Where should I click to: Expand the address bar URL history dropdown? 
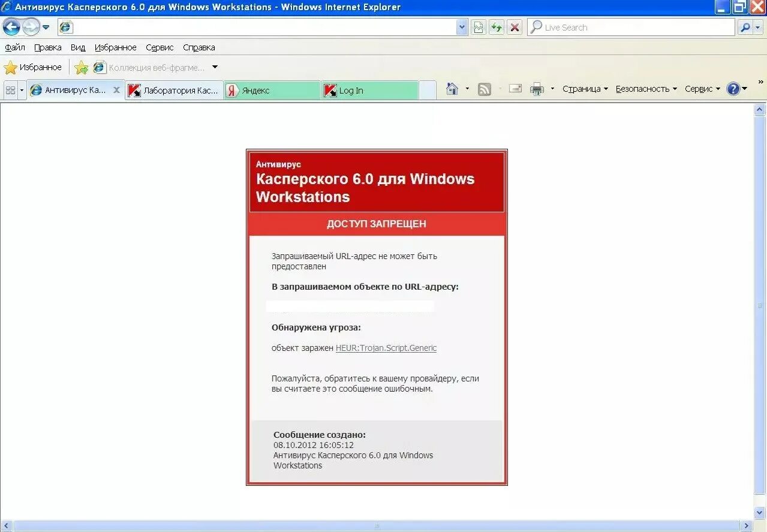pyautogui.click(x=462, y=27)
